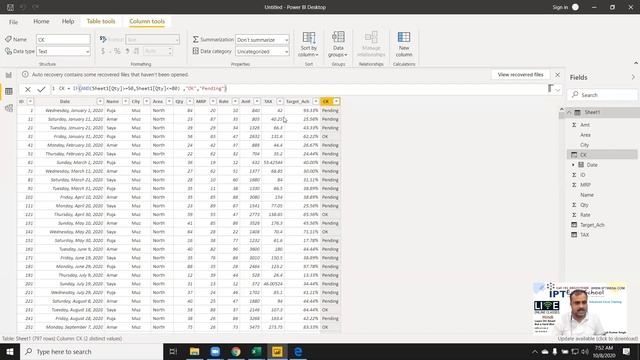Open the Format dropdown
This screenshot has height=360, width=640.
[152, 39]
